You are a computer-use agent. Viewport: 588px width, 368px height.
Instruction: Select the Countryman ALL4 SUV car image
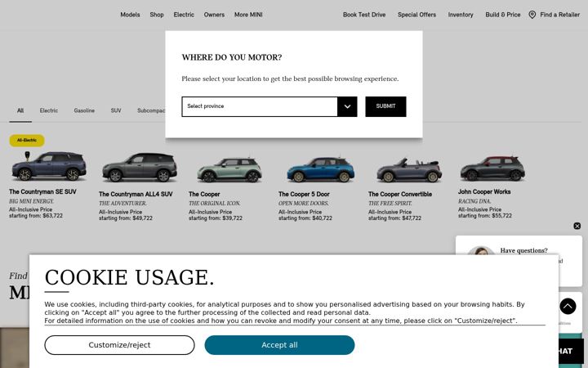140,168
